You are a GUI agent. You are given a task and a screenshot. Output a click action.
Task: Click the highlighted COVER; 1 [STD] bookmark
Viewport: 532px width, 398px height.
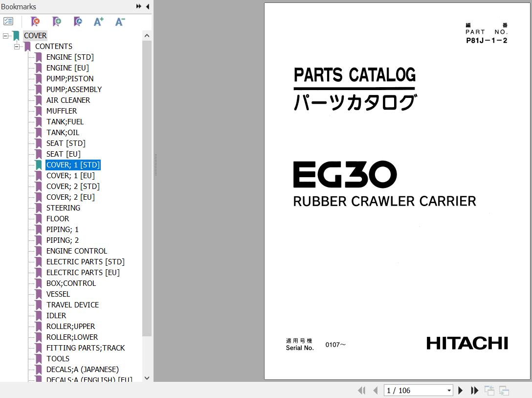[73, 164]
